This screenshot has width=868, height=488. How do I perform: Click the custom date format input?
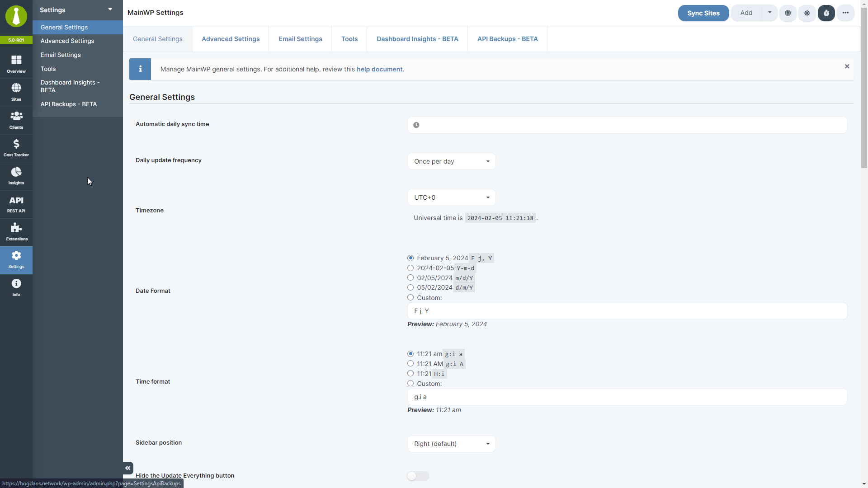click(627, 311)
